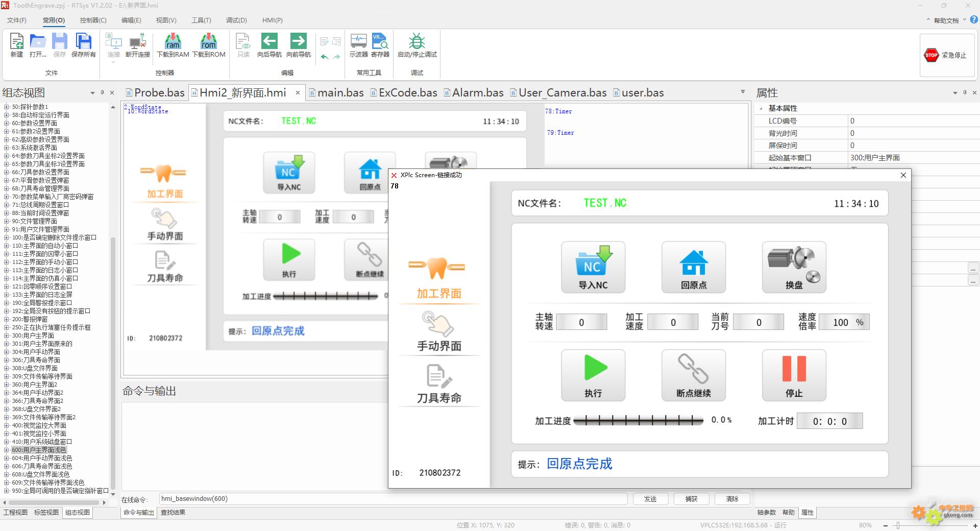Viewport: 980px width, 531px height.
Task: Create a new file with 新建 icon
Action: (x=17, y=45)
